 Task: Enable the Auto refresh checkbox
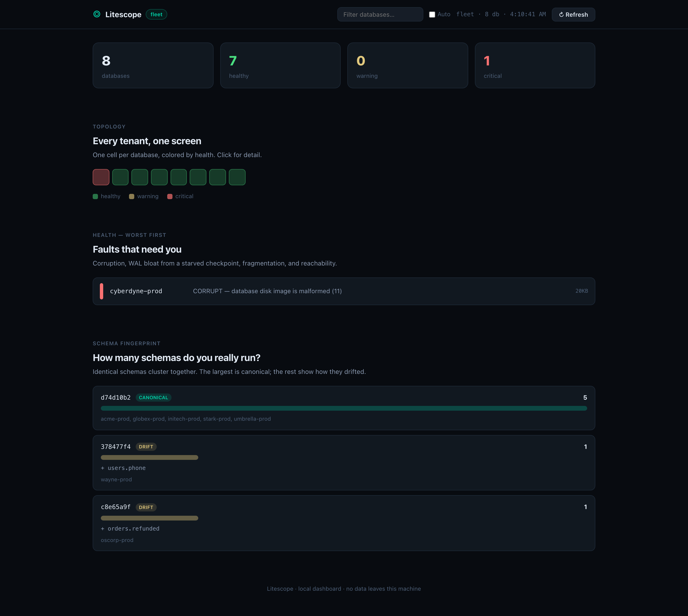[x=432, y=15]
